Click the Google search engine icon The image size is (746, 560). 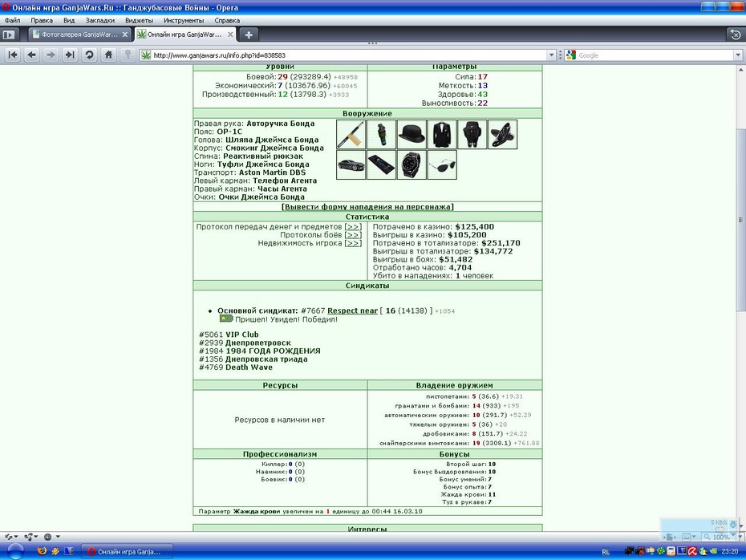click(x=571, y=55)
